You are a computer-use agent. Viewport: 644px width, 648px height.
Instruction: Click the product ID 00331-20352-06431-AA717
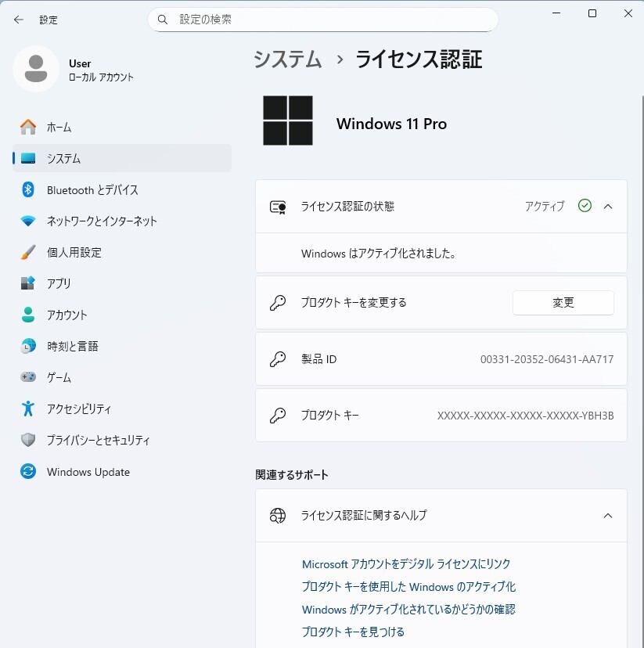tap(547, 359)
